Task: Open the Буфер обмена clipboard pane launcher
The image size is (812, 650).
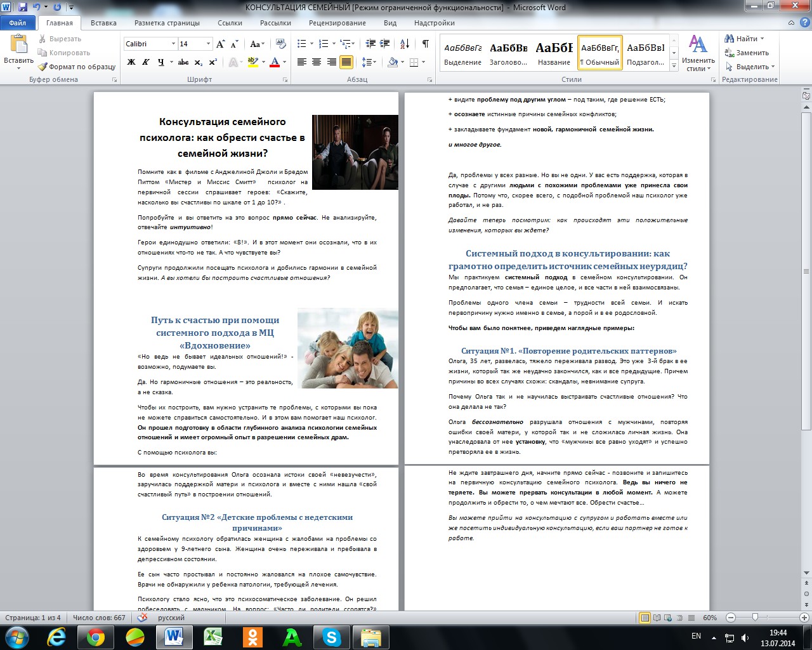Action: (115, 80)
